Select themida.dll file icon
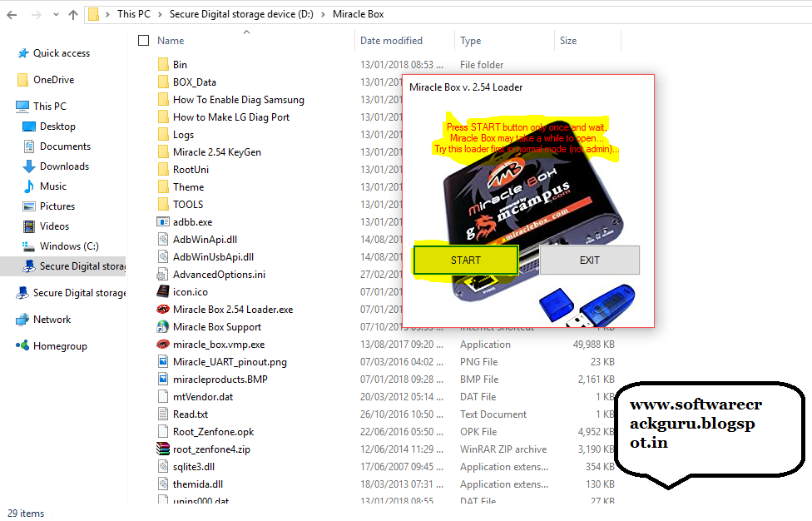Screen dimensions: 812x521 [x=163, y=484]
